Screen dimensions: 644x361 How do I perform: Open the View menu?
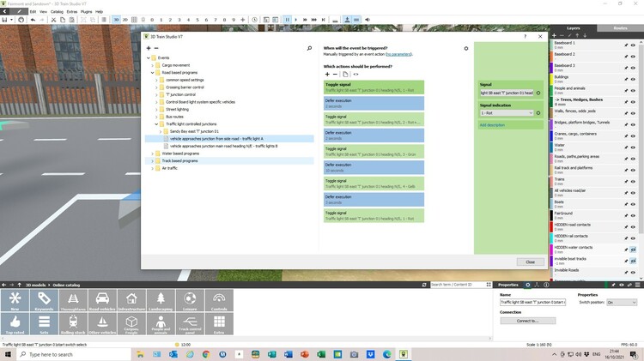point(44,11)
